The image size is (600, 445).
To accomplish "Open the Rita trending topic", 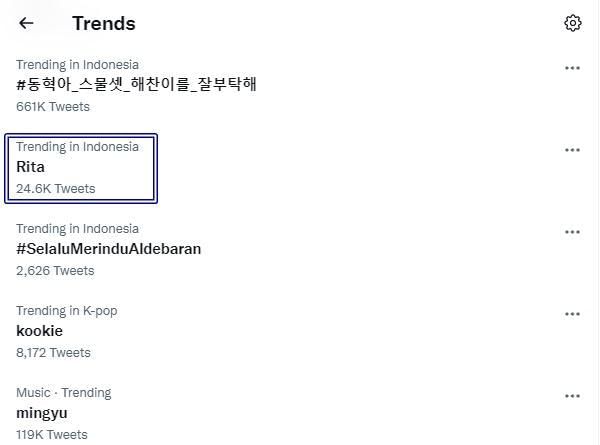I will click(x=31, y=167).
